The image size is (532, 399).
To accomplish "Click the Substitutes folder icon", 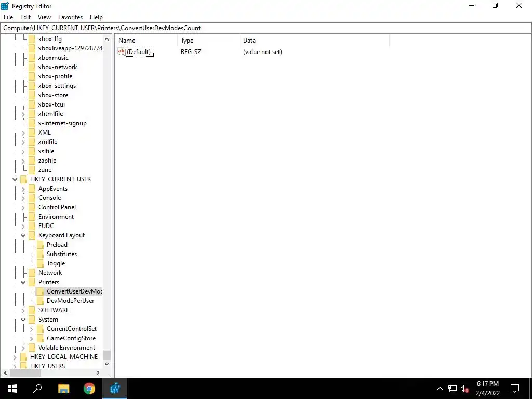I will tap(40, 254).
